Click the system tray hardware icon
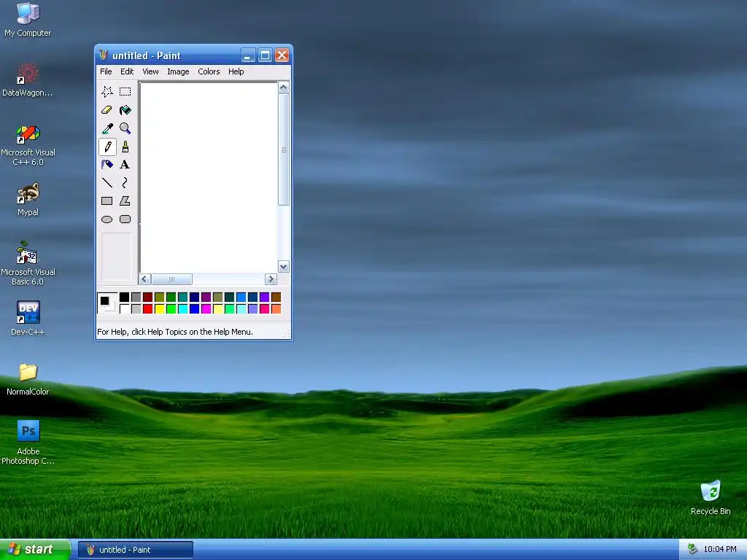The width and height of the screenshot is (747, 560). pyautogui.click(x=693, y=550)
